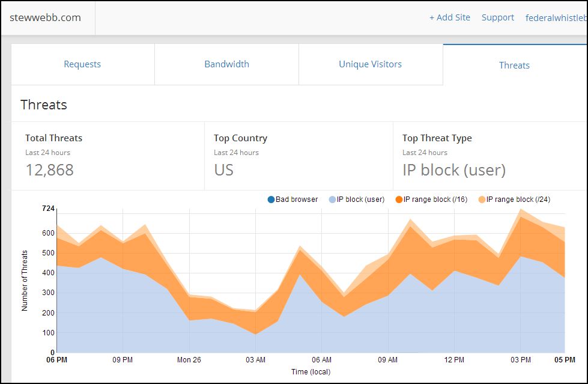Click the 300 y-axis label
The height and width of the screenshot is (384, 588).
point(49,293)
